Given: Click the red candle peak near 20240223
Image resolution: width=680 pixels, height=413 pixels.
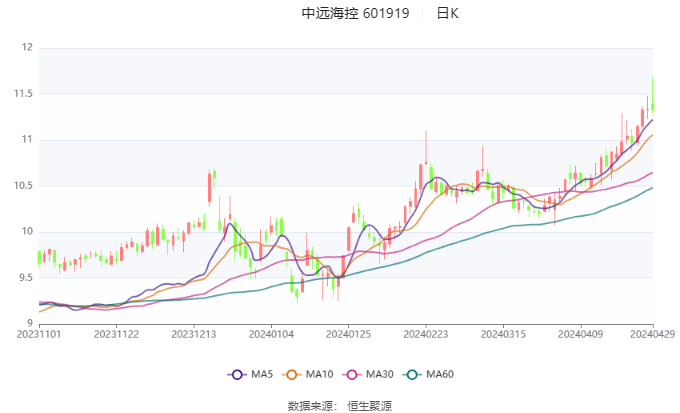Looking at the screenshot, I should (426, 148).
